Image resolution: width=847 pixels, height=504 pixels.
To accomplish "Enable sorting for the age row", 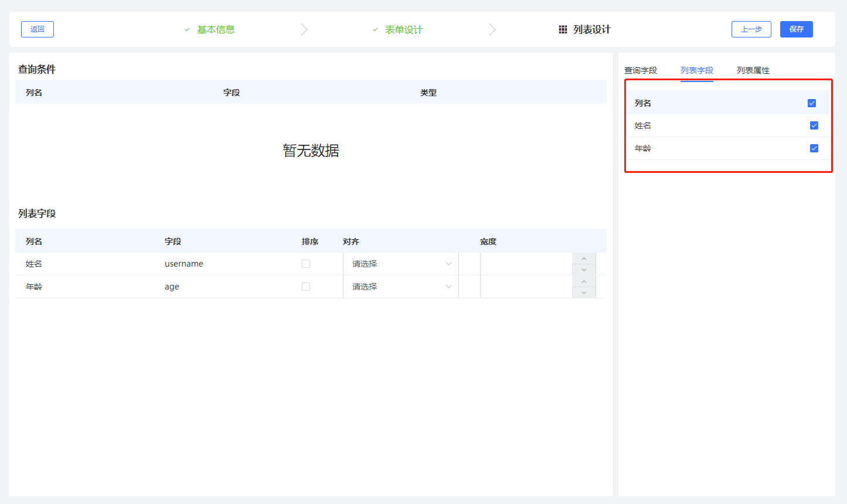I will click(x=306, y=287).
